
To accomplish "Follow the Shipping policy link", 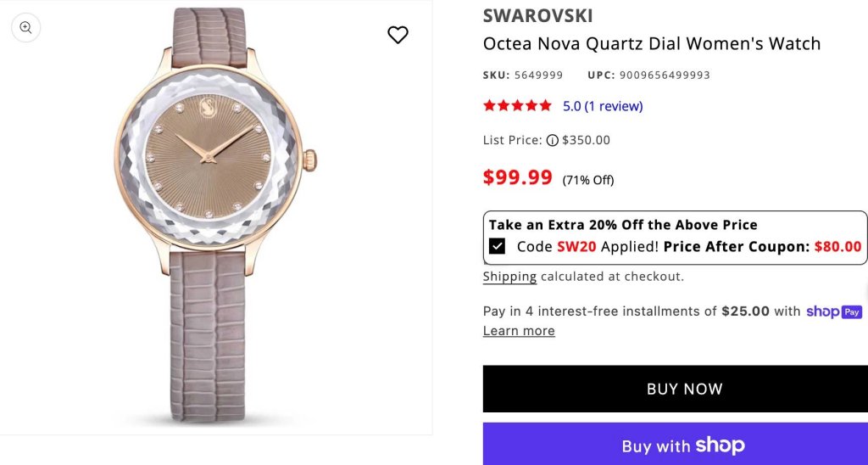I will point(509,277).
